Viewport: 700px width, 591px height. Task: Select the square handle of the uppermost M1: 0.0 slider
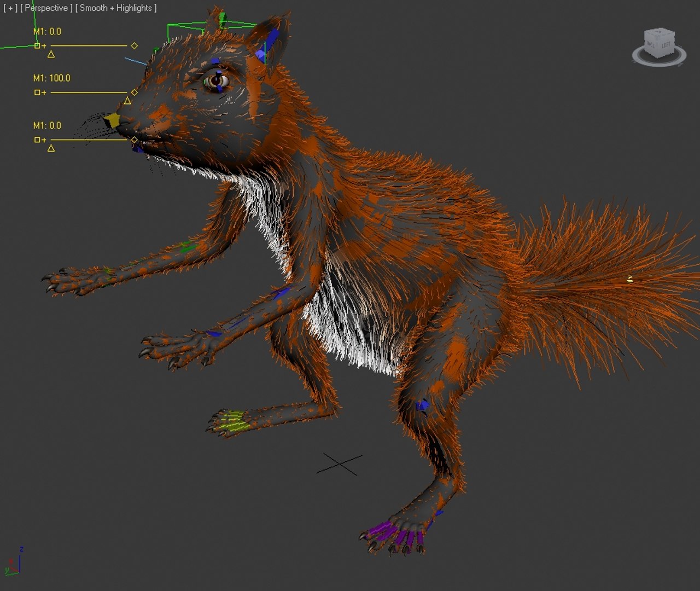[x=37, y=46]
